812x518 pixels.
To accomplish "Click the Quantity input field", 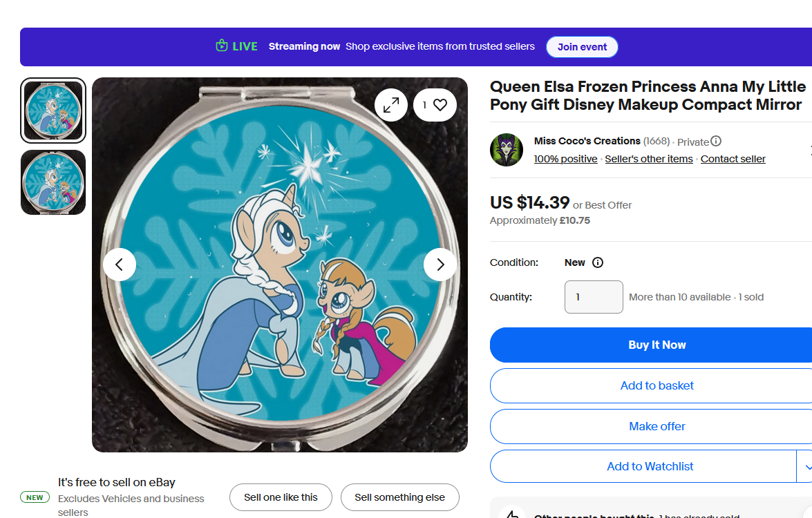I will tap(594, 297).
